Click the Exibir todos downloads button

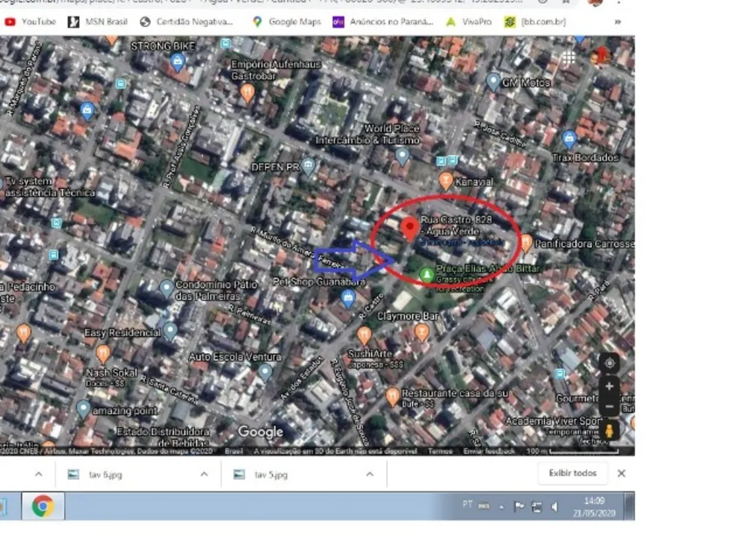(572, 473)
